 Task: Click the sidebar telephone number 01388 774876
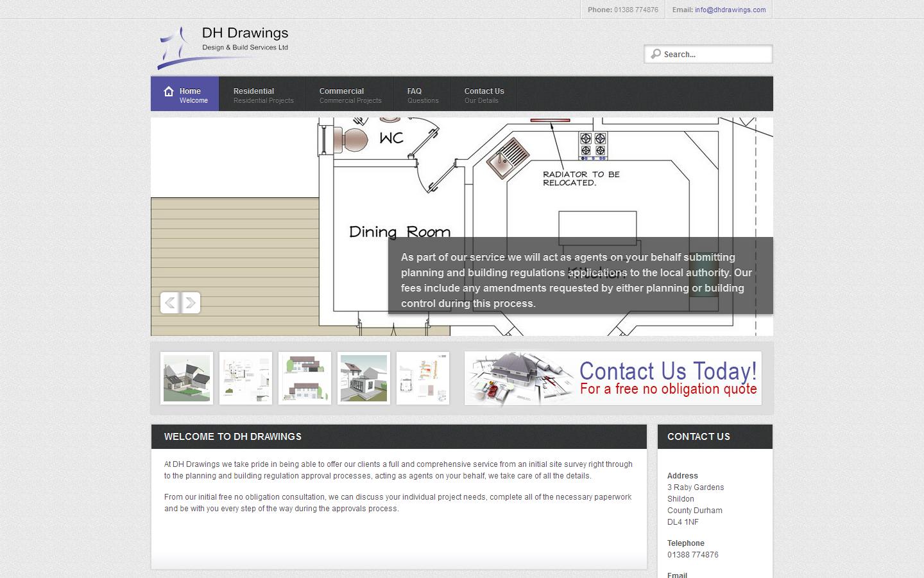click(x=693, y=555)
